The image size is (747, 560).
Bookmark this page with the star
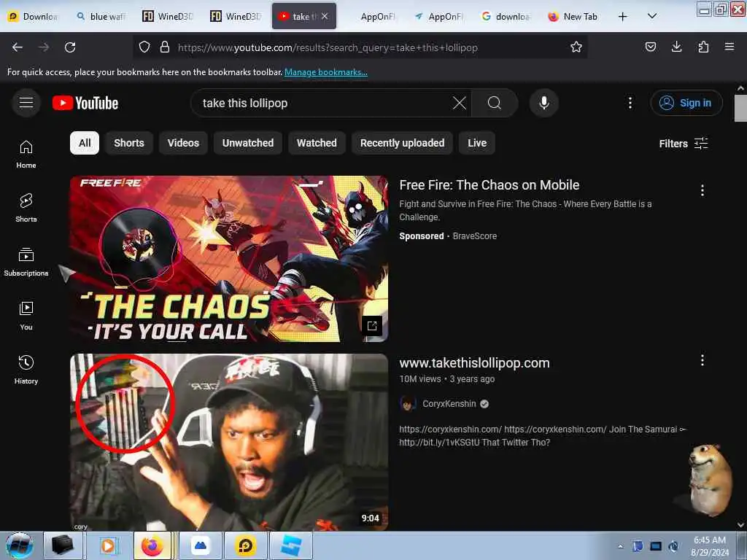point(576,47)
